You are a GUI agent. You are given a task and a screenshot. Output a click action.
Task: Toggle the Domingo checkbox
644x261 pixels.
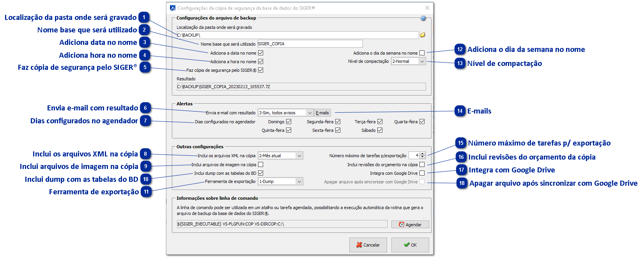289,122
